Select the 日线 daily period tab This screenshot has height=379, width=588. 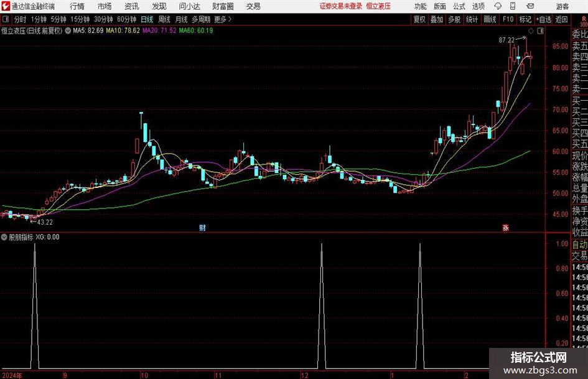tap(147, 19)
